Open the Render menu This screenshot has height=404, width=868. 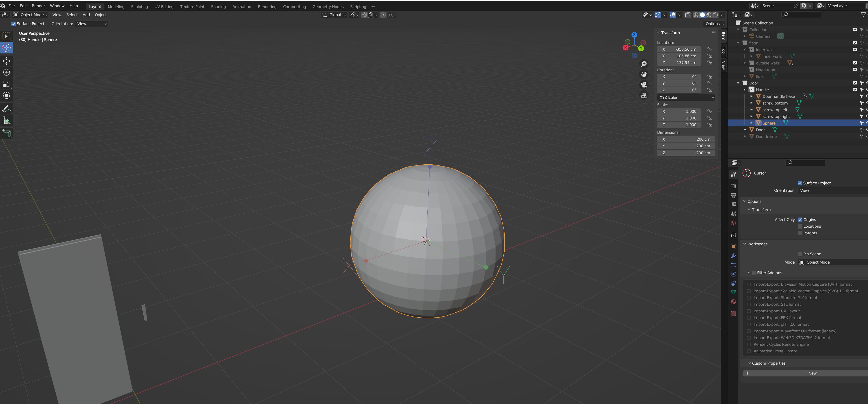point(38,6)
